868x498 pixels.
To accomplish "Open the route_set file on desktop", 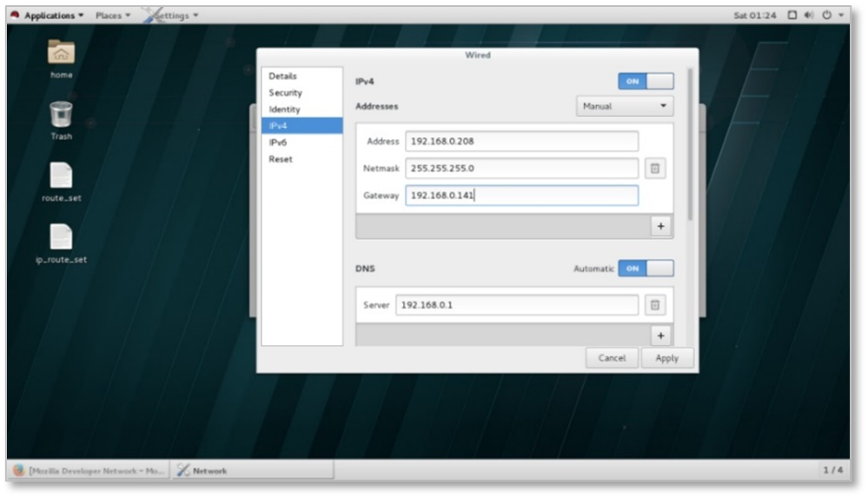I will click(x=61, y=176).
